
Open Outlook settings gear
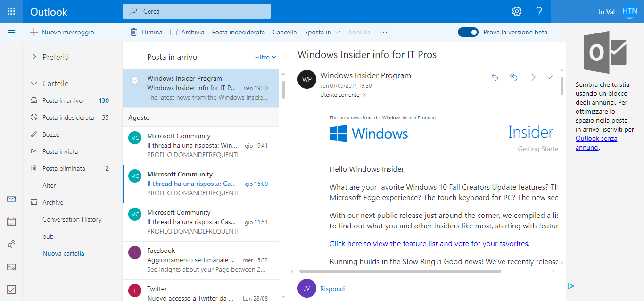[x=516, y=11]
